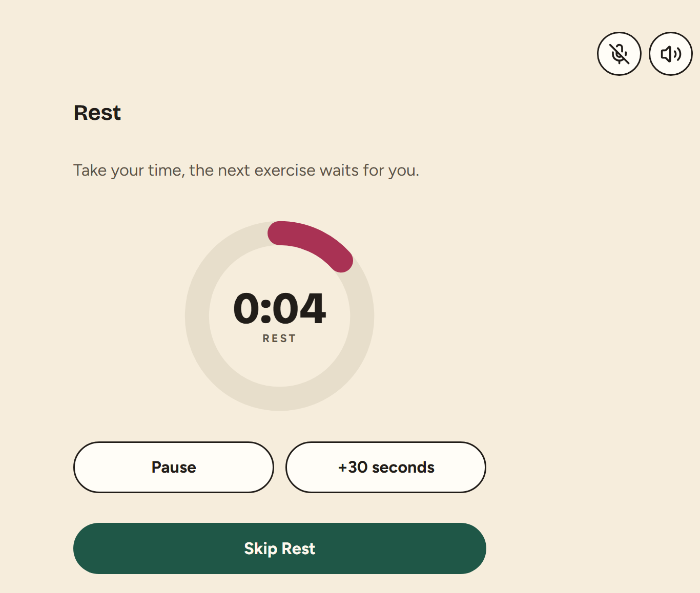Pause the rest countdown
This screenshot has width=700, height=593.
174,467
